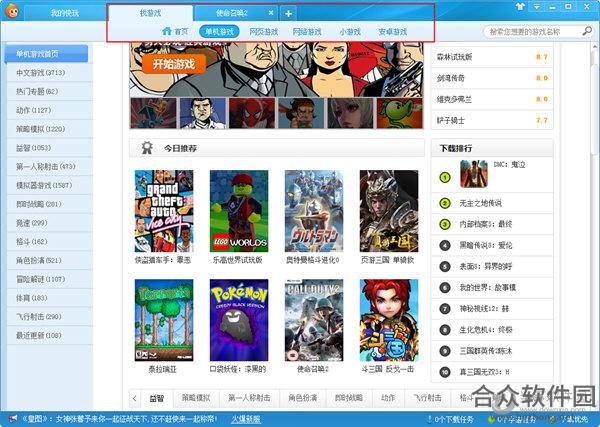Select 格斗 (162) category in sidebar
Viewport: 600px width, 427px height.
click(50, 241)
